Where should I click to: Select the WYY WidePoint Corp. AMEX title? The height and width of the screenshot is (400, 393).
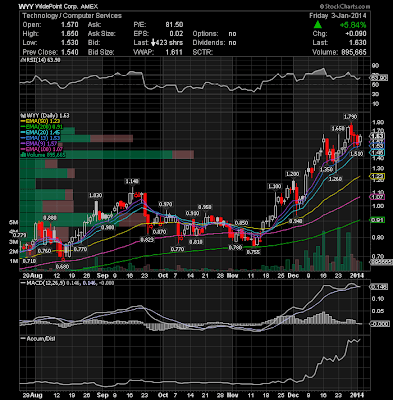pyautogui.click(x=58, y=6)
